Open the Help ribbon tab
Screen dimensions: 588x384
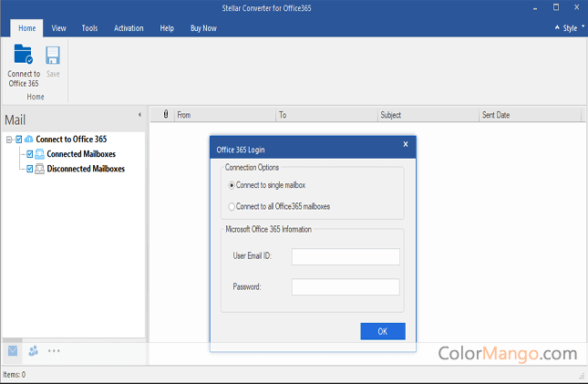[167, 28]
